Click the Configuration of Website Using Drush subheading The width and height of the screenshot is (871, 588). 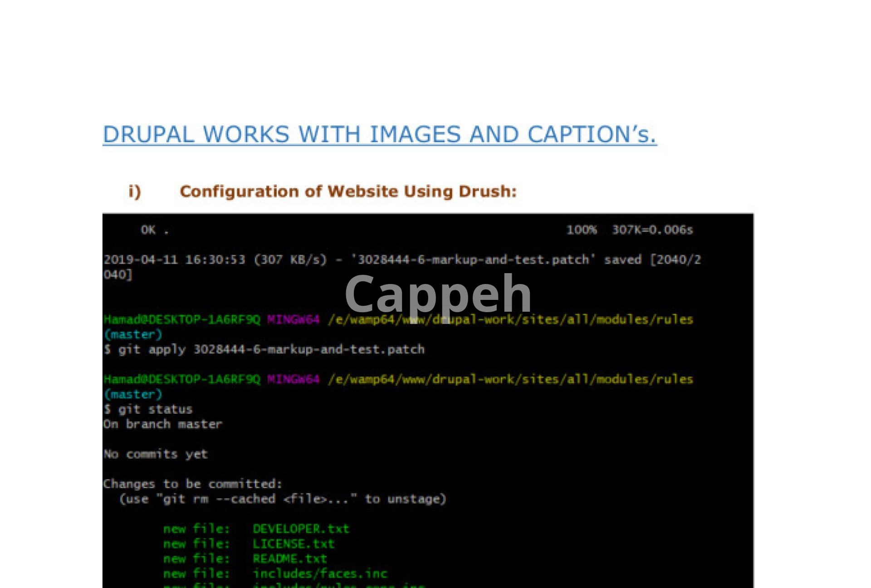coord(348,191)
